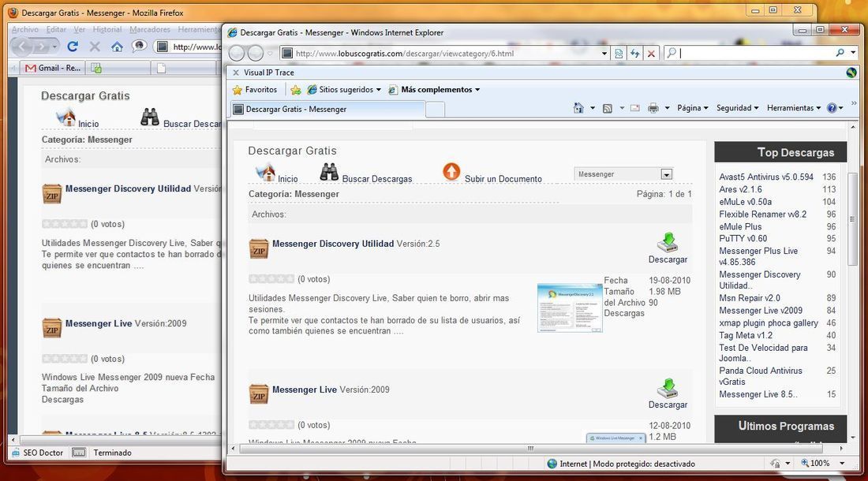The image size is (868, 481).
Task: Open Messenger category combo box
Action: click(623, 174)
